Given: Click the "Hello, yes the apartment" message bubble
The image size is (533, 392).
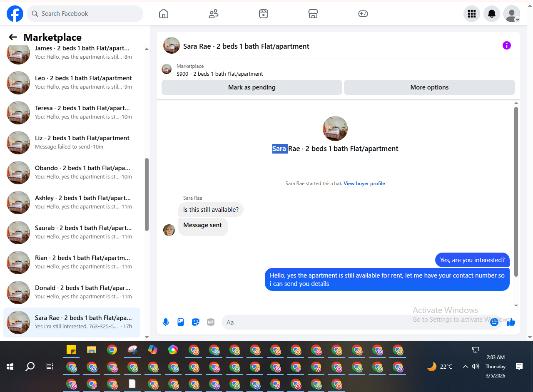Looking at the screenshot, I should [x=387, y=280].
